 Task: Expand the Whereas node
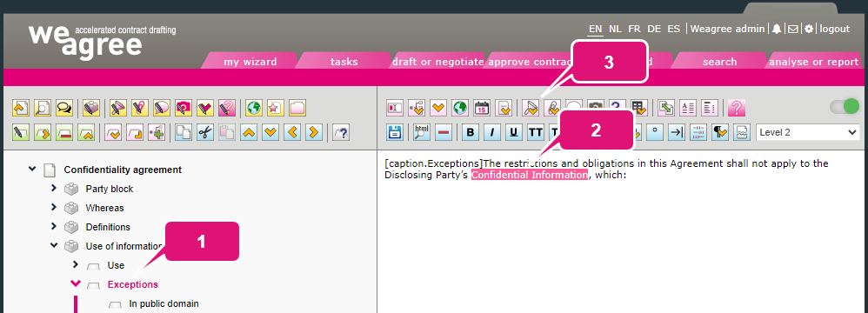(54, 208)
